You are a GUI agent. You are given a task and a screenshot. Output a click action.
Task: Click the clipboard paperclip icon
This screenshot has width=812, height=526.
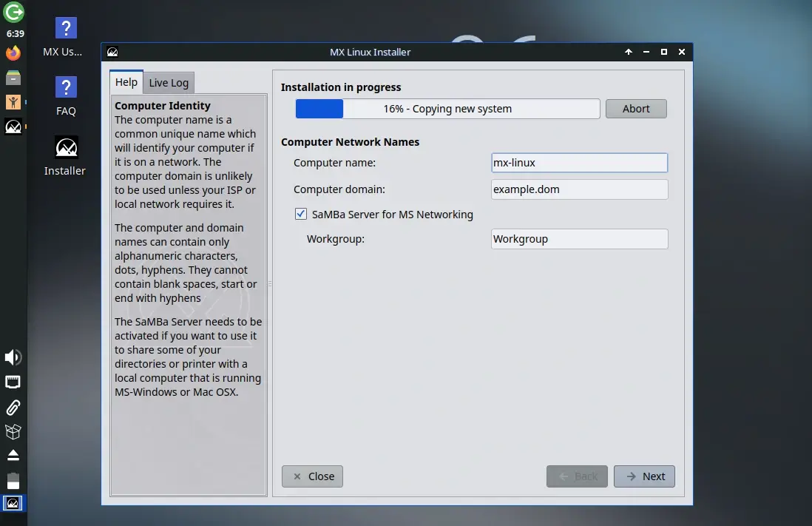click(13, 407)
